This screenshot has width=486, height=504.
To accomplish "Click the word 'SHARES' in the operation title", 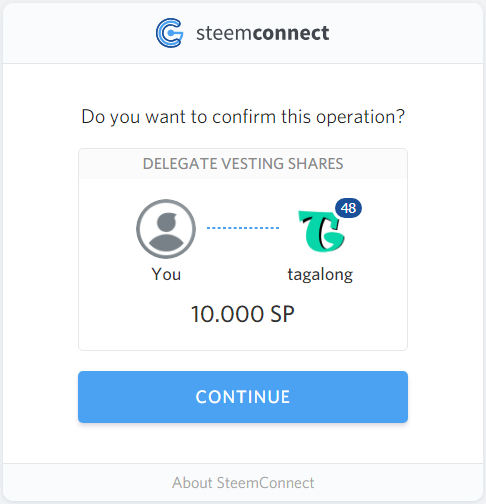I will click(x=316, y=164).
